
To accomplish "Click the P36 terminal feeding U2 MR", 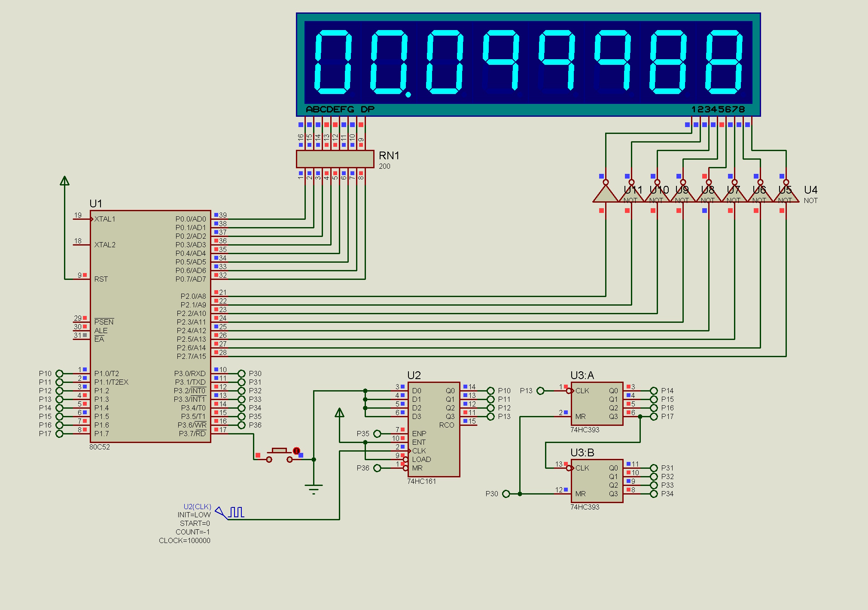I will [377, 468].
